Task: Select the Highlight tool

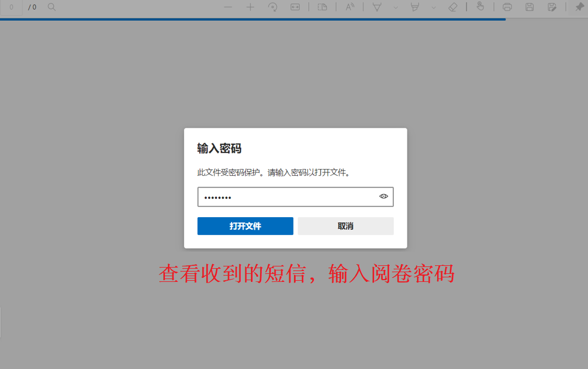Action: 415,7
